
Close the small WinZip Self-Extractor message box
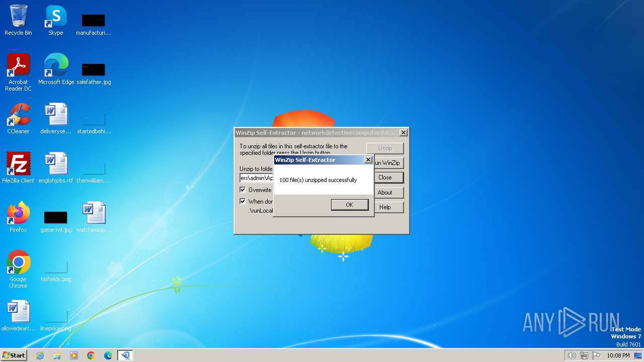[x=368, y=160]
